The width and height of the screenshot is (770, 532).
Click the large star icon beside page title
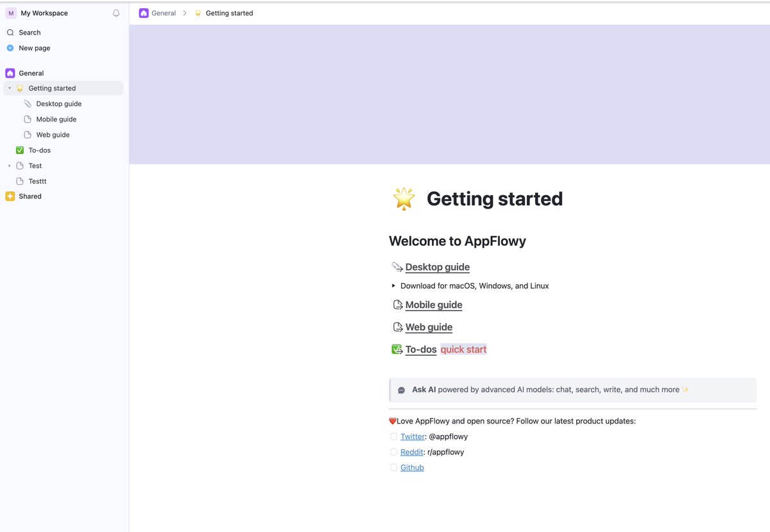point(404,199)
